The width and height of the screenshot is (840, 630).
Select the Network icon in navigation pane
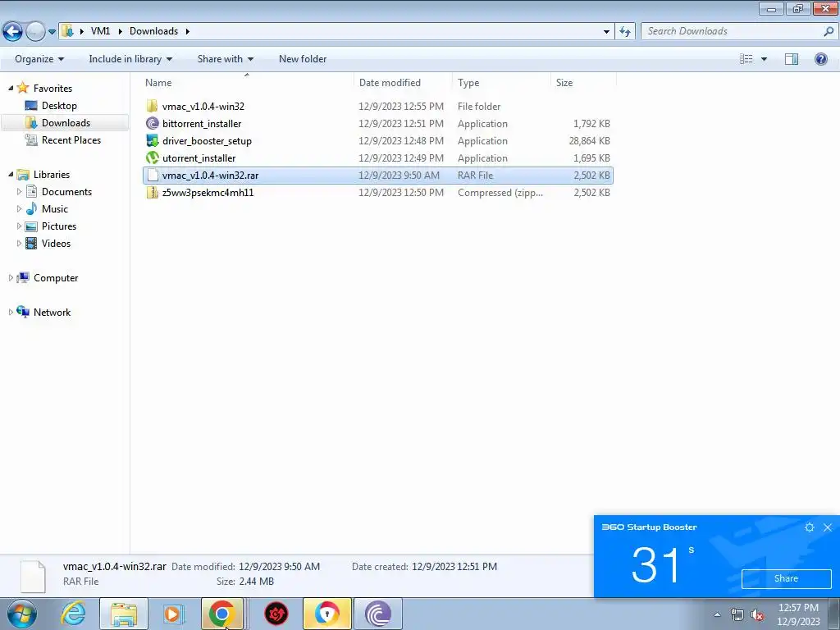pos(23,311)
